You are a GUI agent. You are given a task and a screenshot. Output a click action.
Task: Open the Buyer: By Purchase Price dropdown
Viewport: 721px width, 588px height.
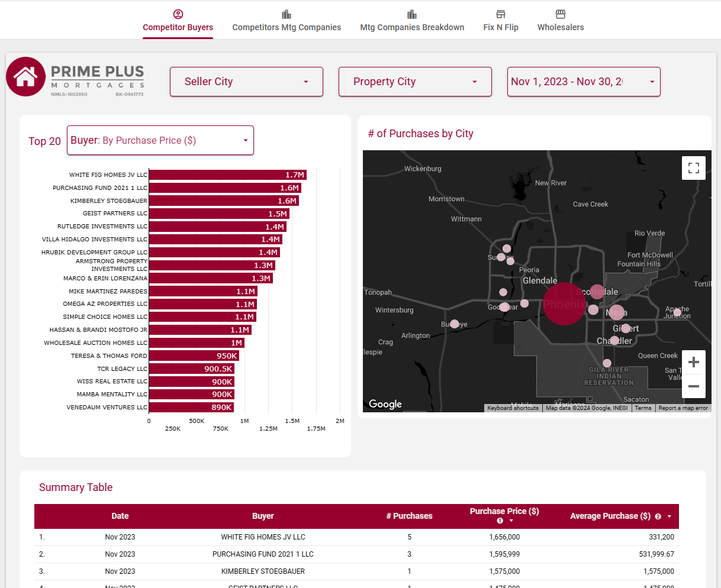pyautogui.click(x=160, y=141)
